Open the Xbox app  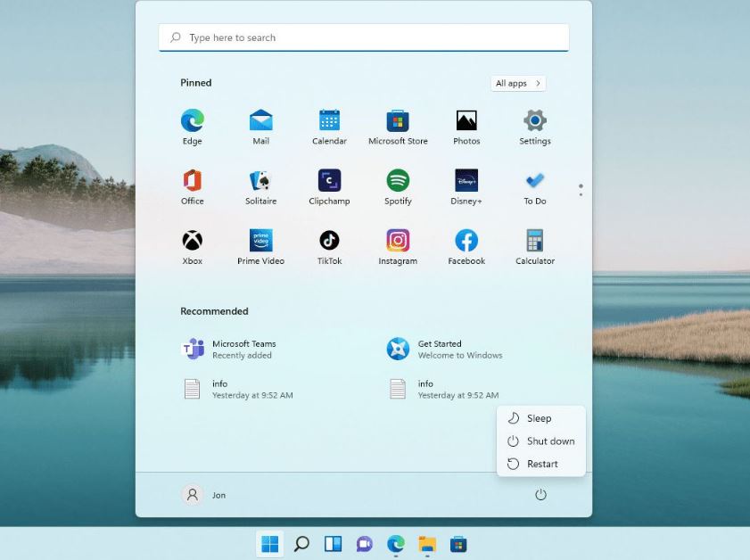click(x=192, y=241)
